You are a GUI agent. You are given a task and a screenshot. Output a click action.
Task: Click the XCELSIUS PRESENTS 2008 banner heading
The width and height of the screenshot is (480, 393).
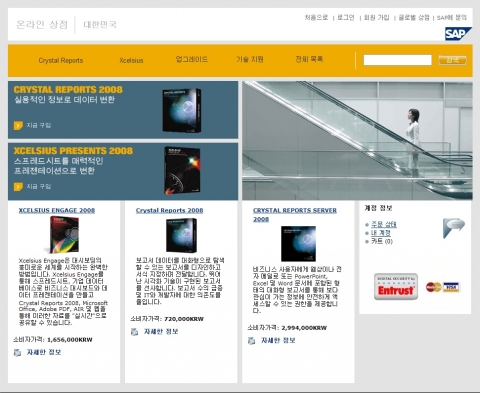(x=73, y=151)
